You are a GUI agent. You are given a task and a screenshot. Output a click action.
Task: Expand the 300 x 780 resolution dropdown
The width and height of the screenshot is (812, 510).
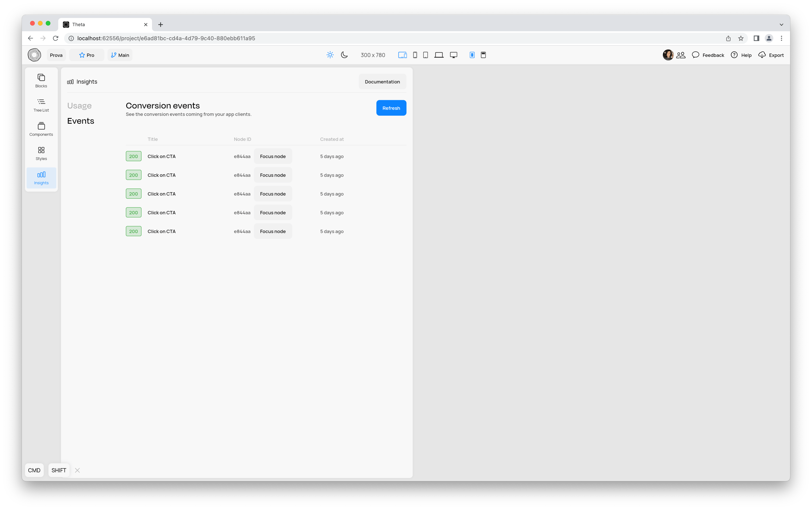pyautogui.click(x=373, y=55)
